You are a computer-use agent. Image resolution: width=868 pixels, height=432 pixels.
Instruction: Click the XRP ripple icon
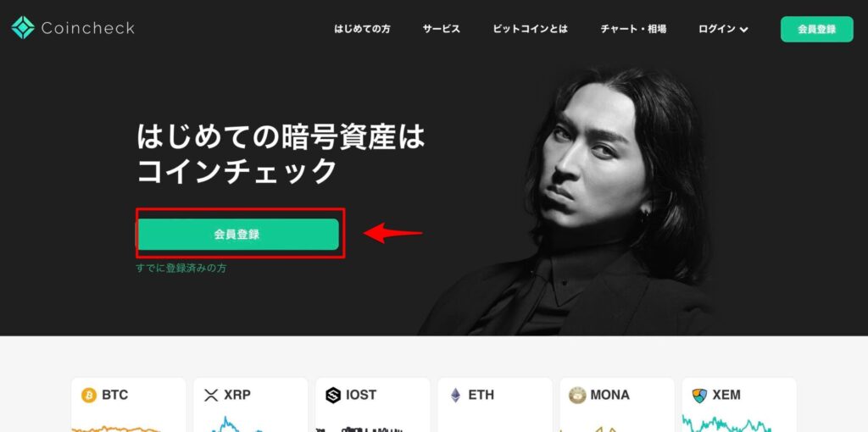[211, 395]
